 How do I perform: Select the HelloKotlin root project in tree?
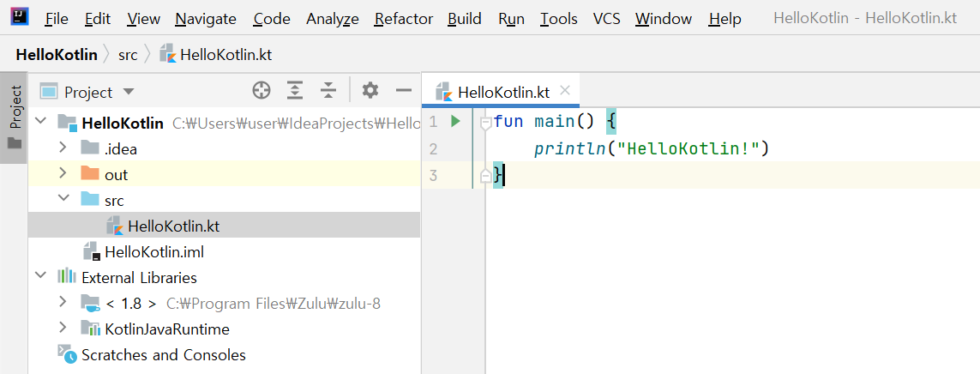click(225, 124)
